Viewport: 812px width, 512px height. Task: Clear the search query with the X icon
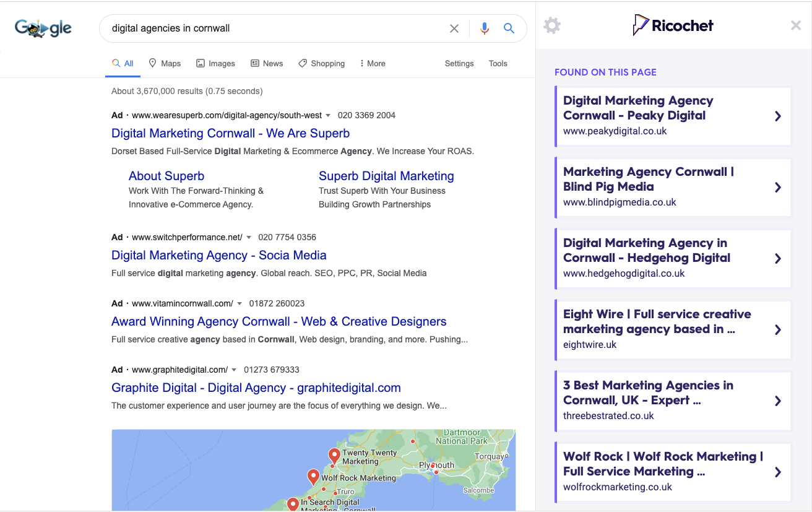[x=454, y=28]
